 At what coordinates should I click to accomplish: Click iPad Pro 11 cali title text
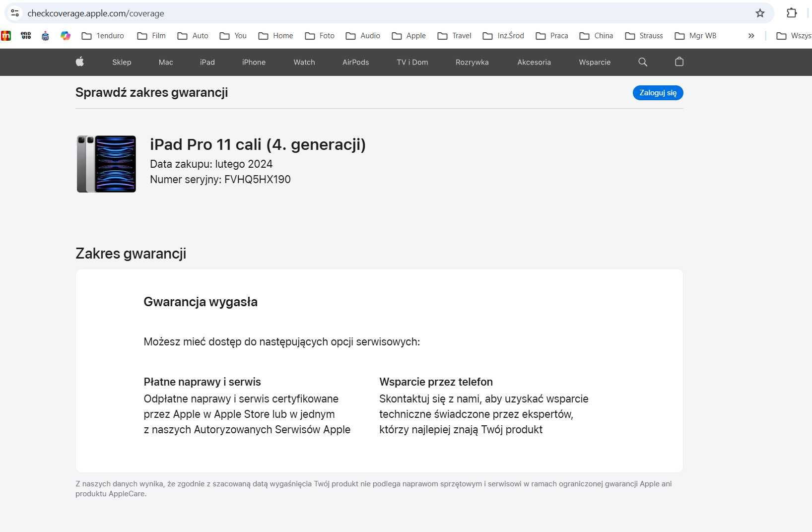pyautogui.click(x=258, y=144)
